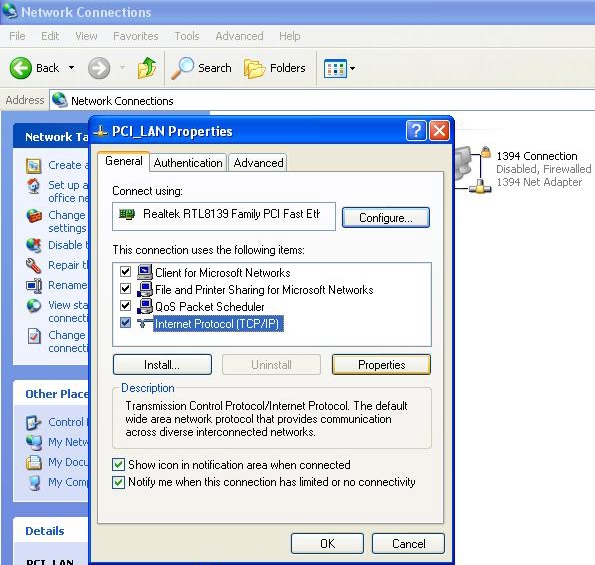This screenshot has width=595, height=565.
Task: Click the Disable network device icon
Action: pos(33,245)
